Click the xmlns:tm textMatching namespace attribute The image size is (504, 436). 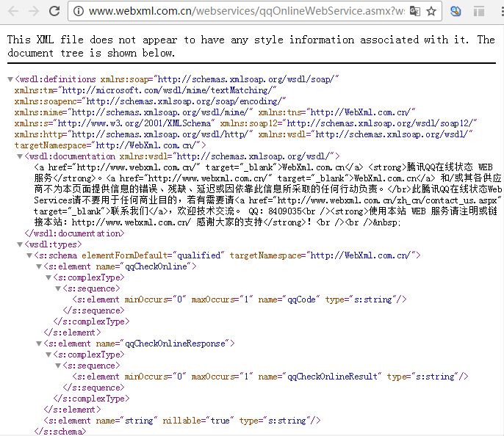pyautogui.click(x=145, y=90)
